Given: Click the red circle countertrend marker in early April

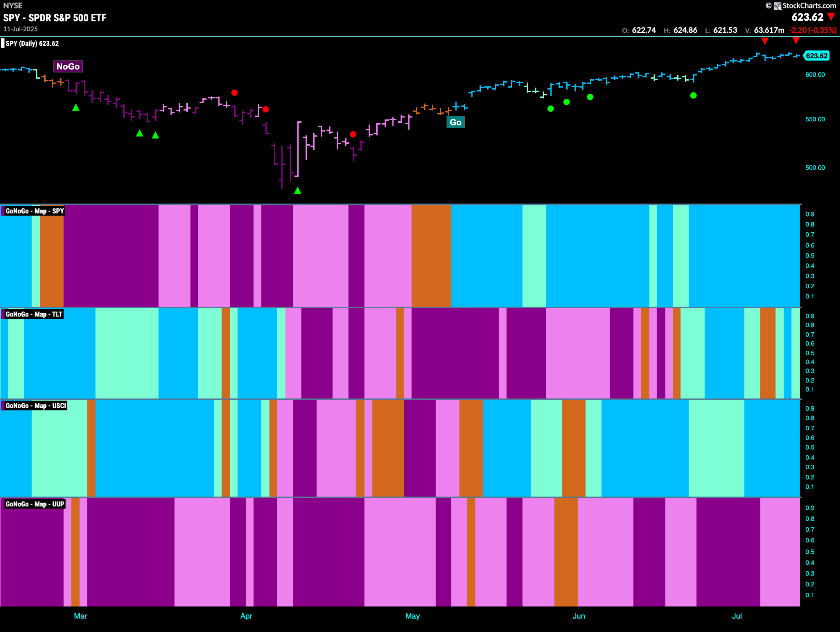Looking at the screenshot, I should pyautogui.click(x=266, y=109).
